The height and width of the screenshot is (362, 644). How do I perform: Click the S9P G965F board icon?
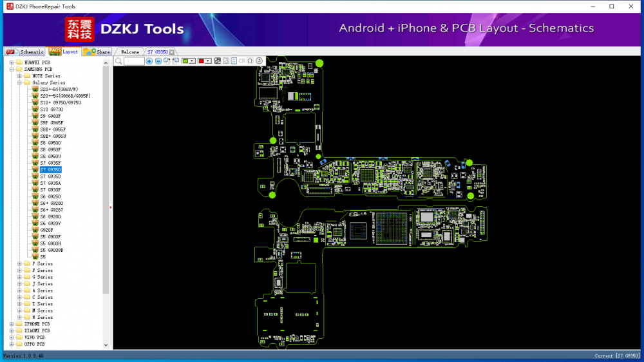[35, 123]
